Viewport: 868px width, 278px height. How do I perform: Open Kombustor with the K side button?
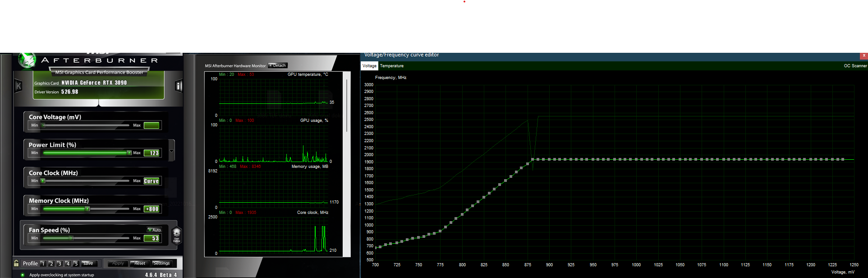tap(18, 86)
